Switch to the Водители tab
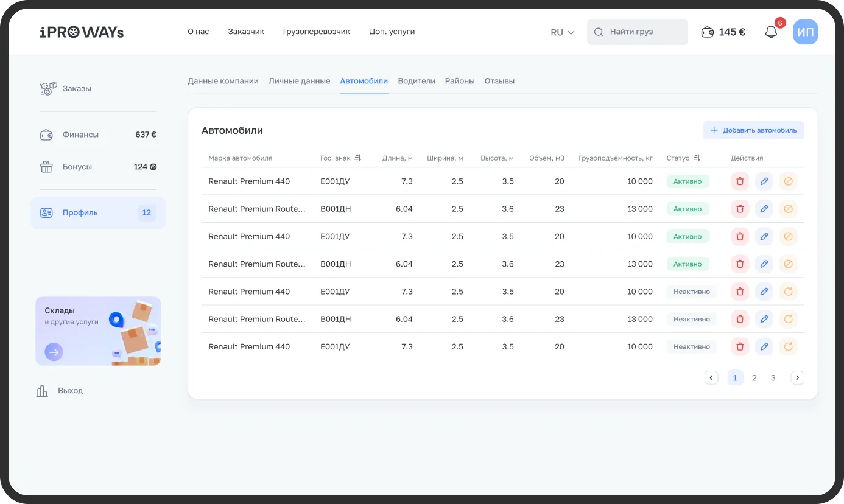The height and width of the screenshot is (504, 844). pos(417,81)
